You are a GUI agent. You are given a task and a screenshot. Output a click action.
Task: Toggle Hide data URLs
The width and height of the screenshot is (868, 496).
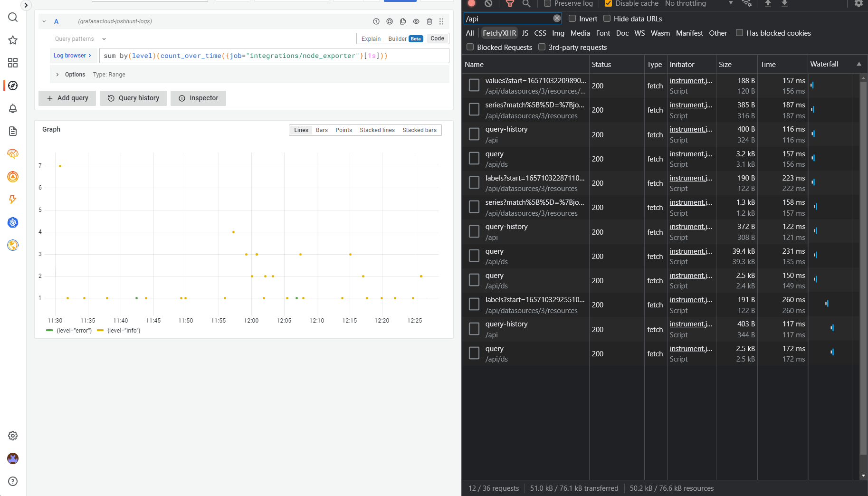(607, 19)
